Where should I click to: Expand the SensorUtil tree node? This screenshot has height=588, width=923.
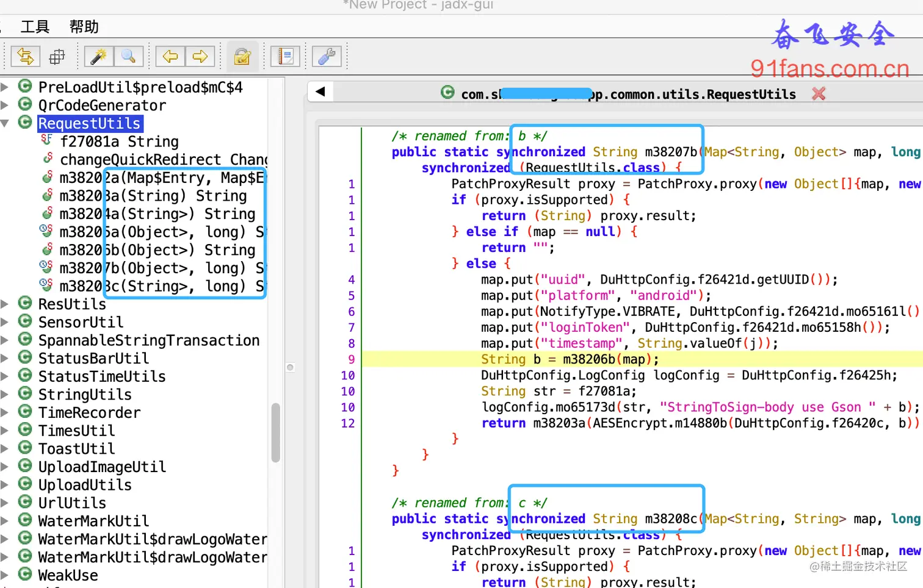[5, 322]
